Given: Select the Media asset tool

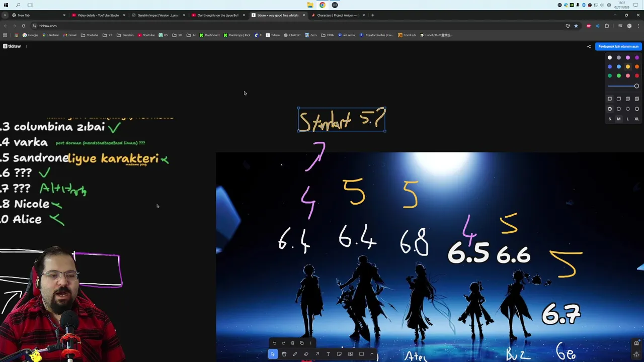Looking at the screenshot, I should click(x=350, y=354).
